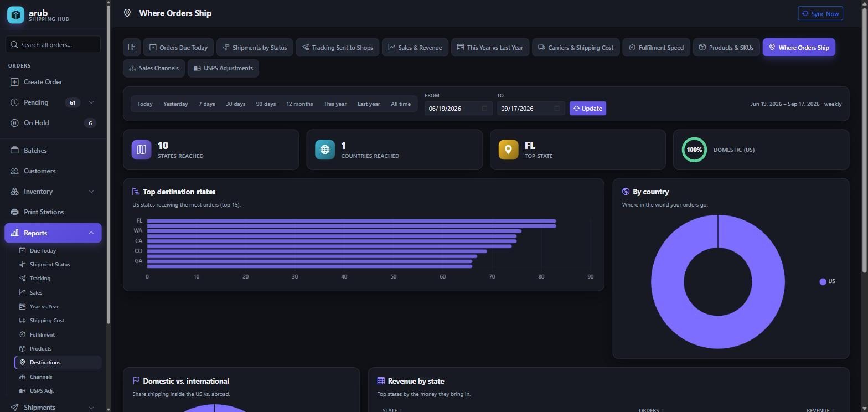Click the arub Shipping Hub logo icon
Viewport: 868px width, 412px height.
[15, 15]
